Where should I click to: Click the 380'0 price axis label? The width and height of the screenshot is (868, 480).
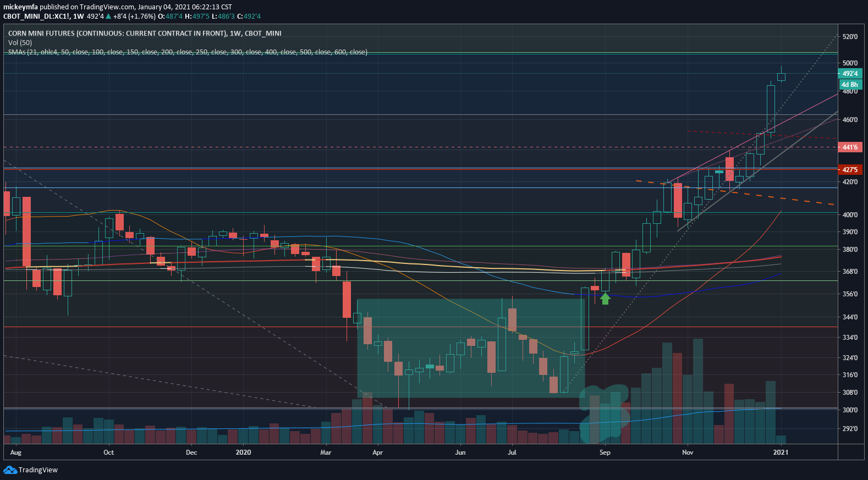(x=850, y=250)
